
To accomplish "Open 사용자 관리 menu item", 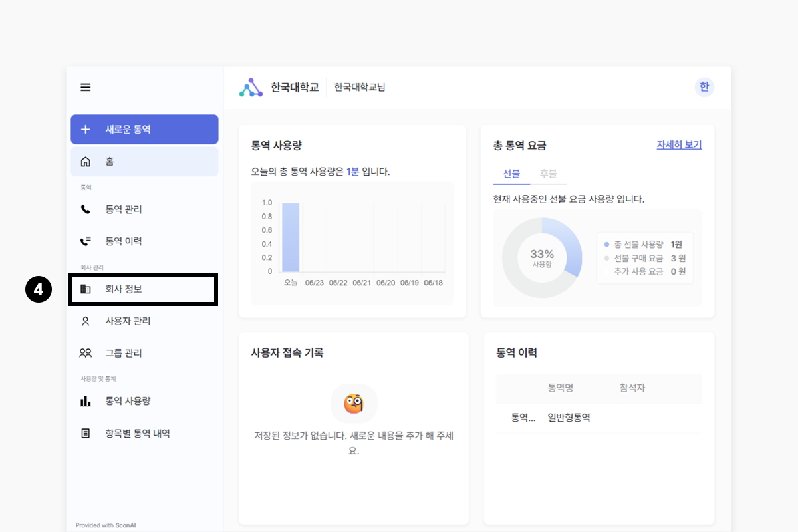I will [x=144, y=321].
